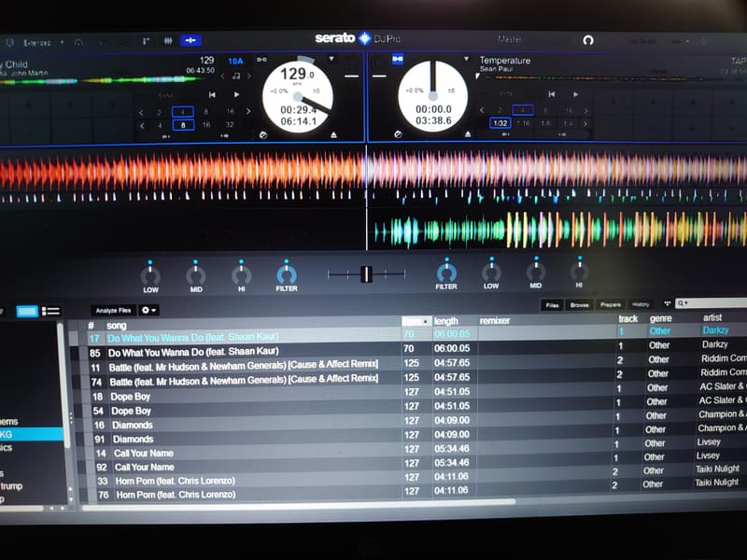Screen dimensions: 747x560
Task: Switch library to the list view icon
Action: [x=51, y=311]
